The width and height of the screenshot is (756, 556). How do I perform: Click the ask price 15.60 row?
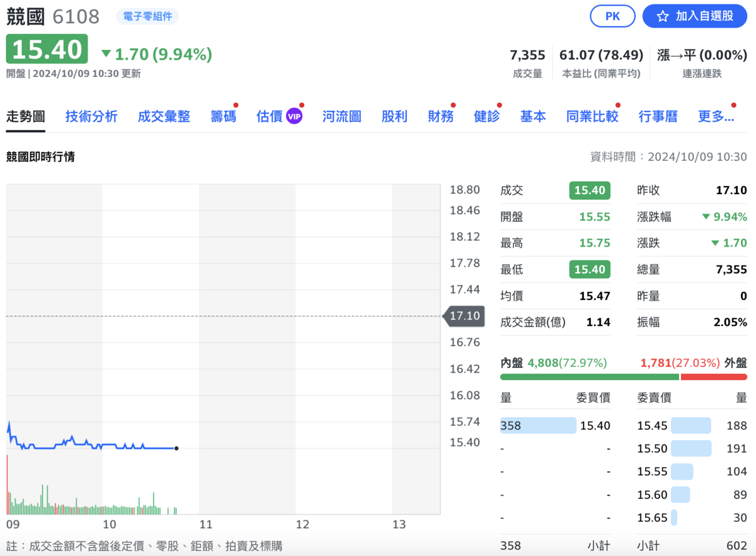point(692,495)
